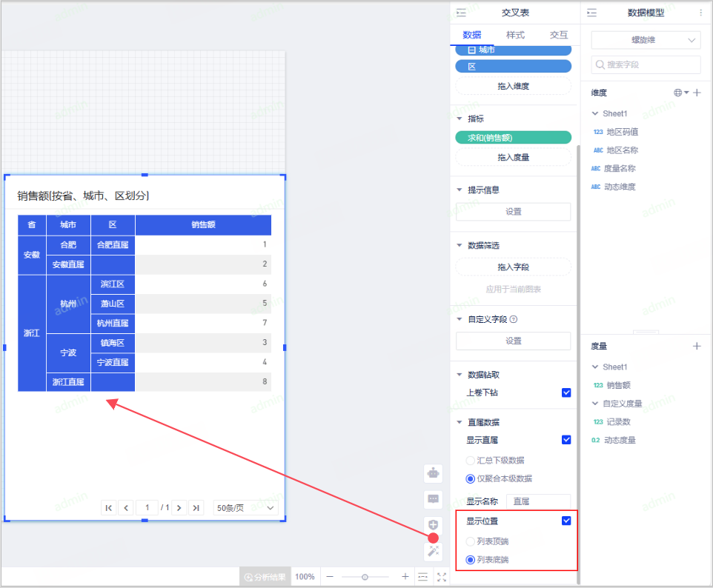Collapse the 交叉表 panel using its header icon
This screenshot has height=588, width=713.
click(461, 13)
